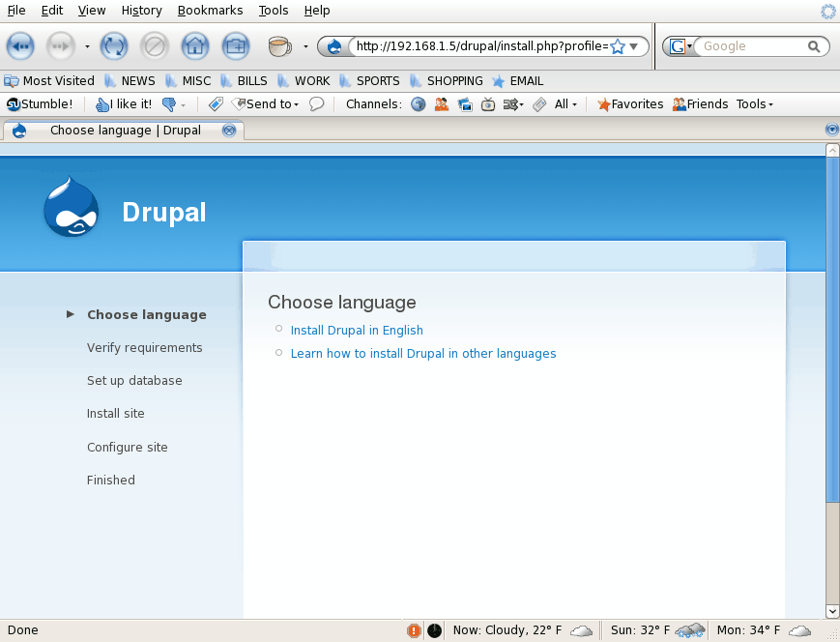Image resolution: width=840 pixels, height=642 pixels.
Task: Open the history dropdown next to Forward
Action: 87,46
